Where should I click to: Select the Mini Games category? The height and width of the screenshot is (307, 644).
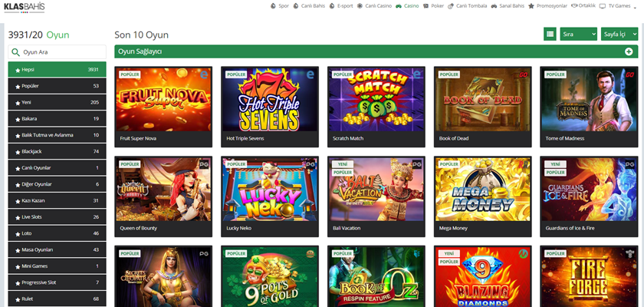[57, 266]
